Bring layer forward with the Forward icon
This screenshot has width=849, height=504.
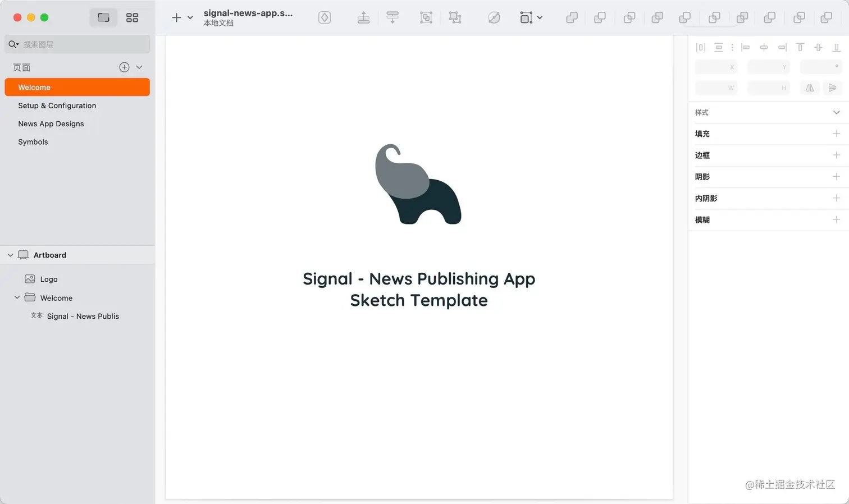363,17
